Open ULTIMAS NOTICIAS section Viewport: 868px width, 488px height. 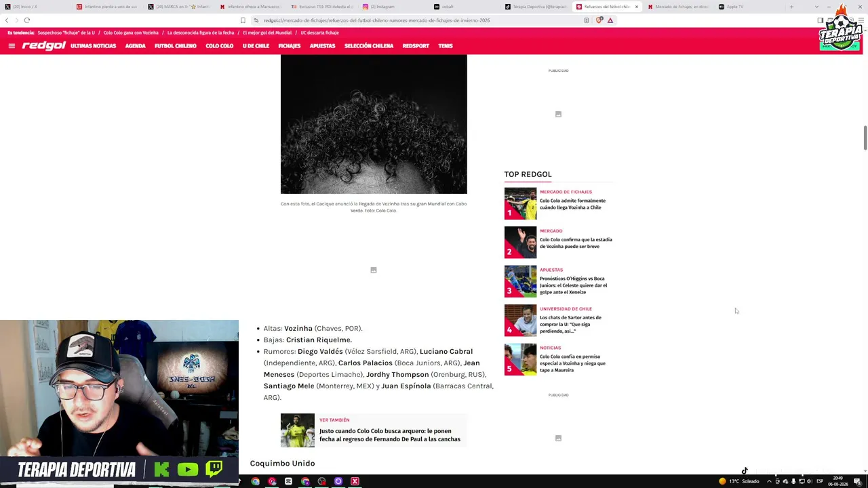(93, 46)
